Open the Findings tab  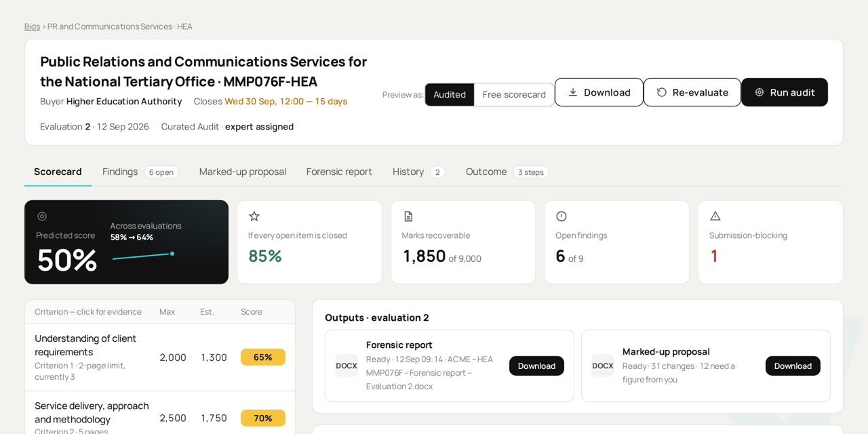140,172
